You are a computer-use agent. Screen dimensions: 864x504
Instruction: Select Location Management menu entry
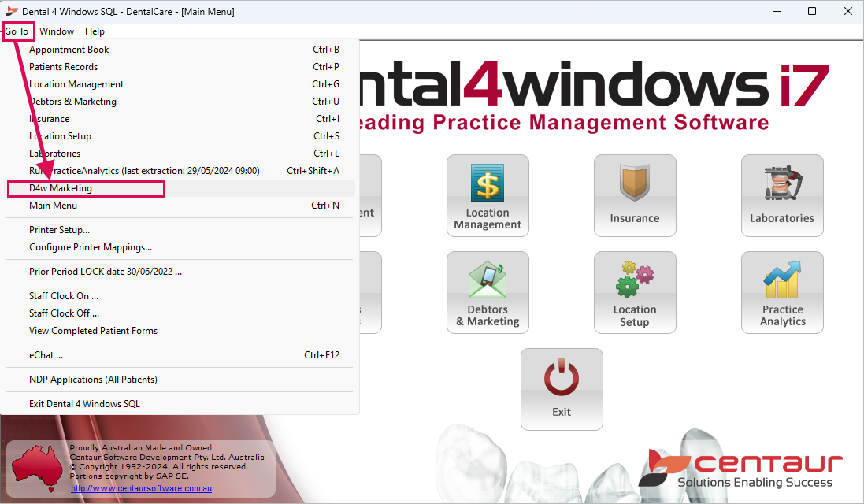pyautogui.click(x=180, y=84)
